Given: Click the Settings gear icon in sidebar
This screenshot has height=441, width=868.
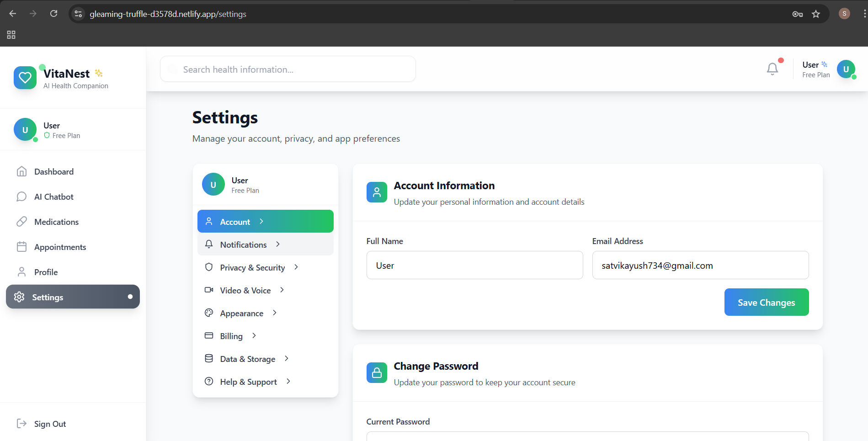Looking at the screenshot, I should tap(19, 297).
